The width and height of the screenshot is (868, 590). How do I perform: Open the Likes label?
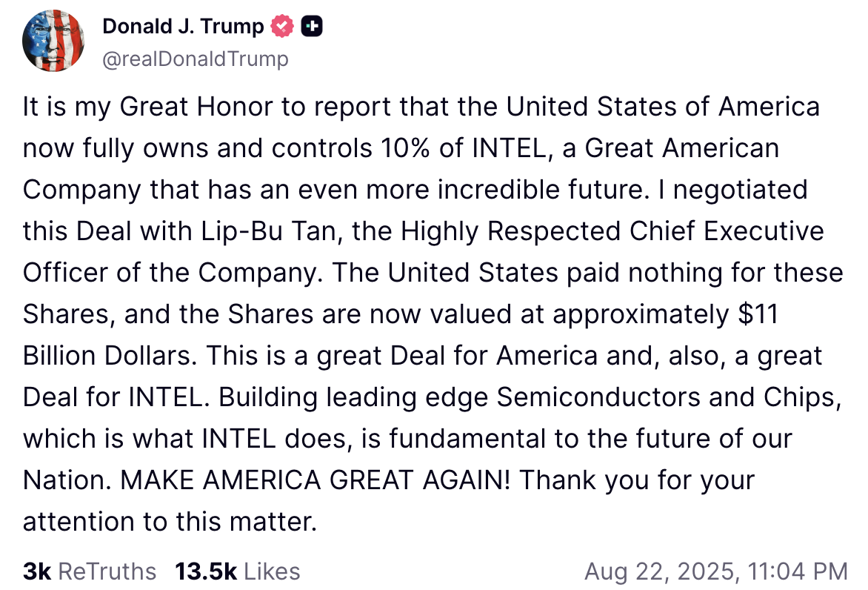click(272, 571)
